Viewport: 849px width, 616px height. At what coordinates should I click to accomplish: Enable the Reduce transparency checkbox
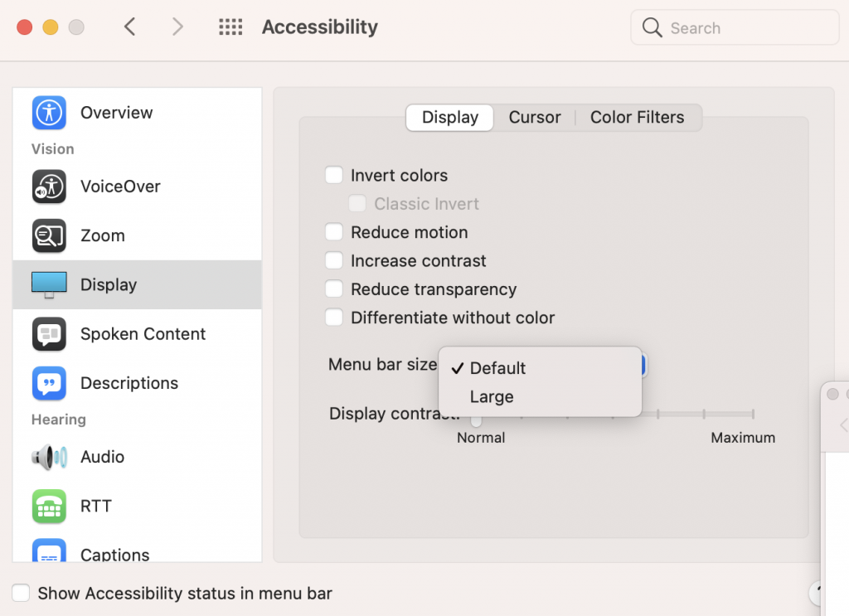[334, 289]
